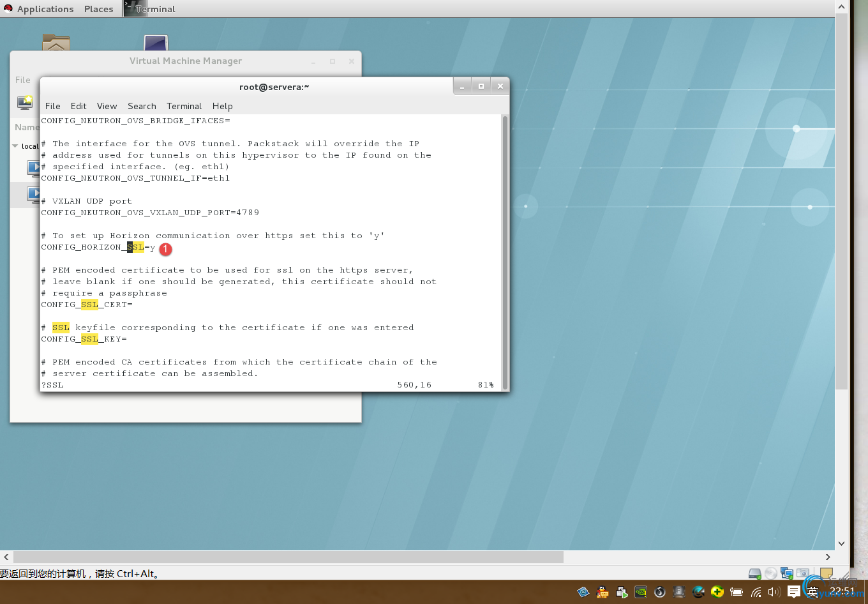The width and height of the screenshot is (868, 604).
Task: Click the CONFIG_NEUTRON_OVS_TUNNEL_IF=eth1 line
Action: (x=135, y=178)
